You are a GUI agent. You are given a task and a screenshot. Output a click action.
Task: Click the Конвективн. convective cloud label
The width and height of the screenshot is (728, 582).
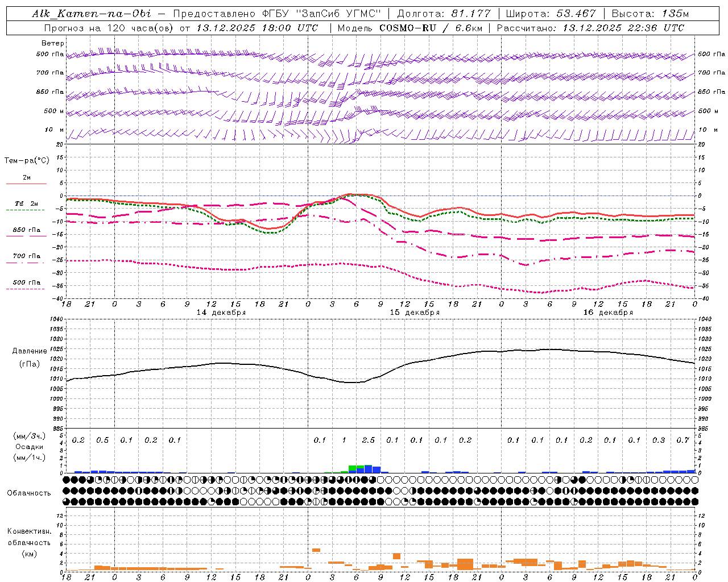point(29,531)
